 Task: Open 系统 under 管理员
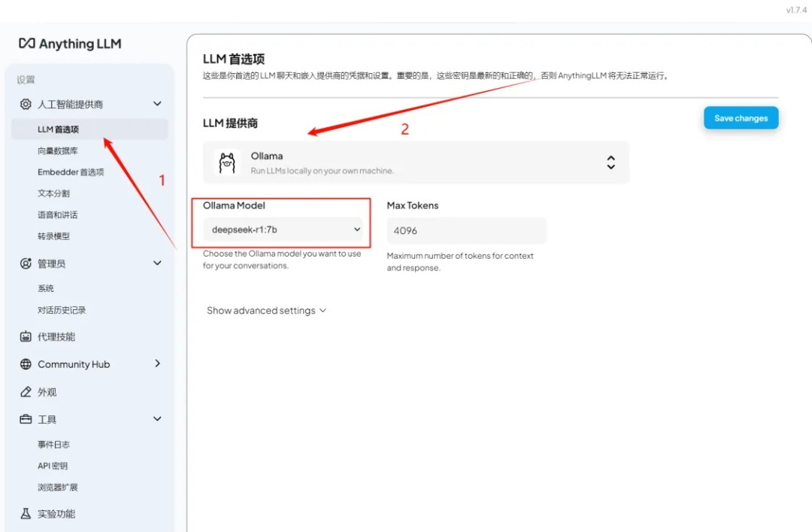click(46, 288)
